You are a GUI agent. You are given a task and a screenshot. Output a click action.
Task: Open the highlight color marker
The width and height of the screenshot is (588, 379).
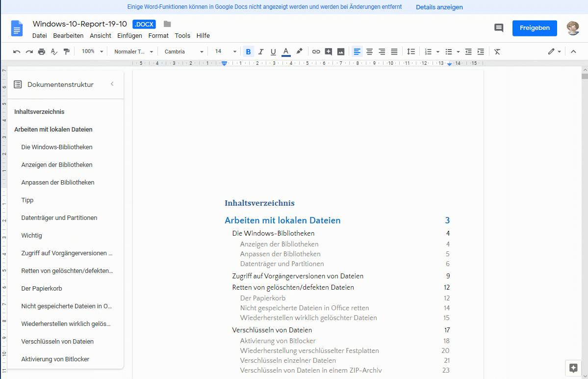[299, 52]
